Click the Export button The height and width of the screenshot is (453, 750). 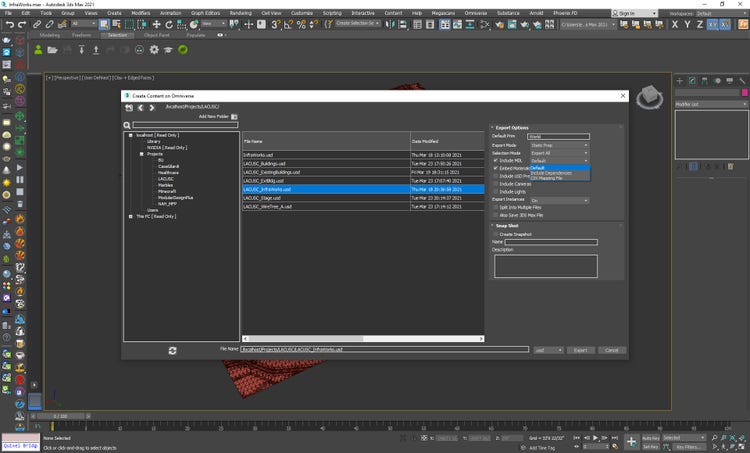pyautogui.click(x=580, y=350)
